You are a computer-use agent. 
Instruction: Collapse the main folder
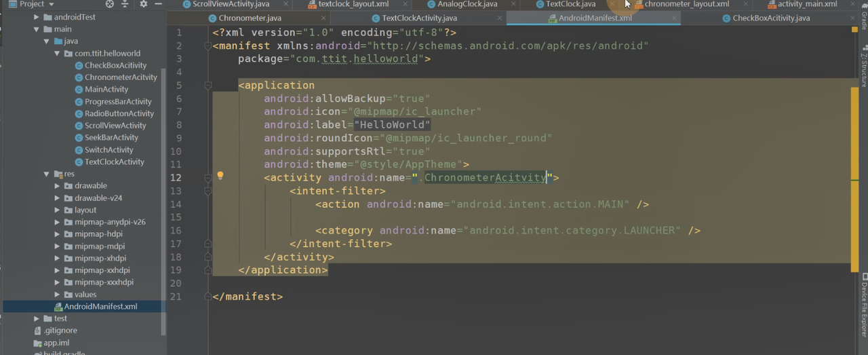(37, 29)
